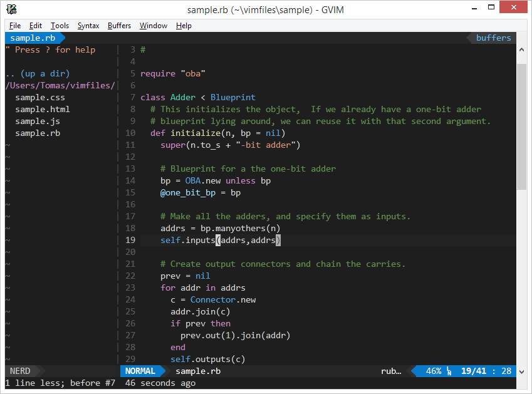Open sample.rb in the file tree

click(38, 133)
